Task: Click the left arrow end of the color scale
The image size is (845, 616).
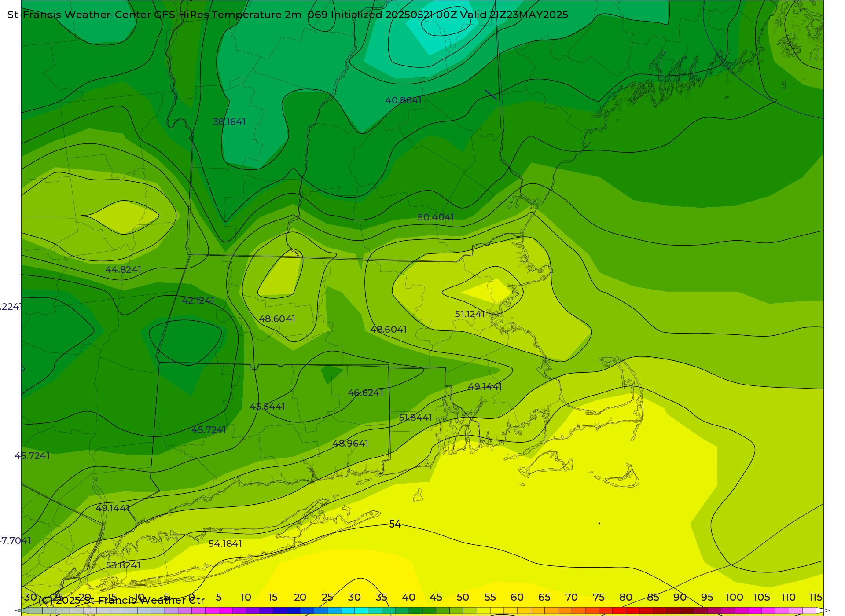Action: tap(22, 611)
